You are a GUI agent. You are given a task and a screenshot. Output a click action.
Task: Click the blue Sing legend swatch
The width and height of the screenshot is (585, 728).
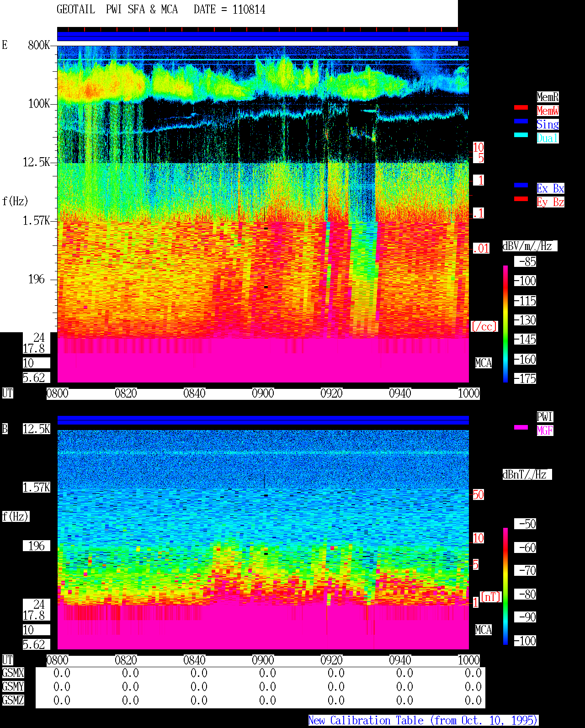pyautogui.click(x=521, y=121)
